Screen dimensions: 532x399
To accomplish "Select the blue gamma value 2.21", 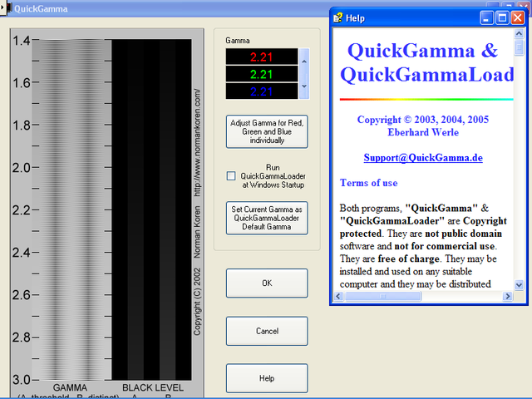I will [262, 91].
